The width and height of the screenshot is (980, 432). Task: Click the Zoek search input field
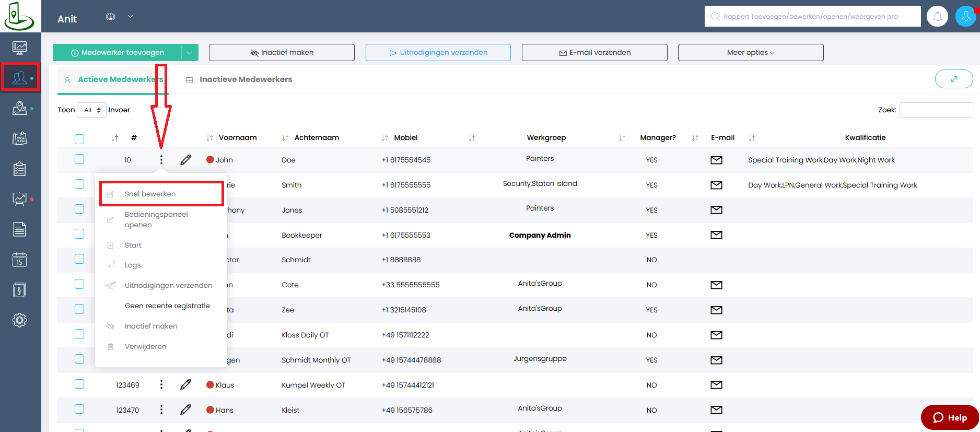[936, 110]
